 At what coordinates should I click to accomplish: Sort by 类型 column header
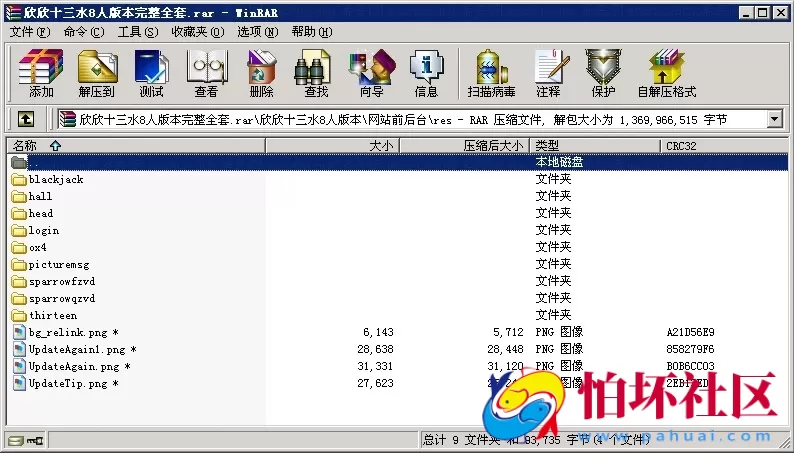click(x=595, y=146)
